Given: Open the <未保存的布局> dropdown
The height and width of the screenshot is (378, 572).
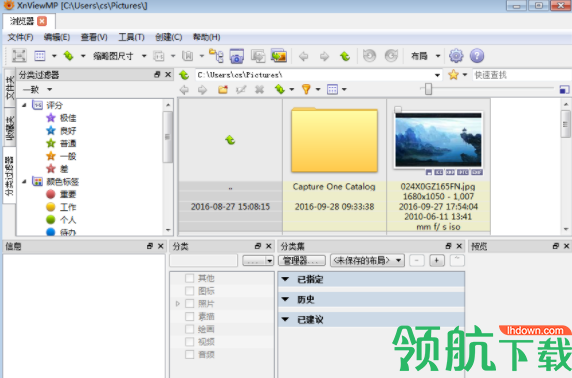Looking at the screenshot, I should click(367, 261).
